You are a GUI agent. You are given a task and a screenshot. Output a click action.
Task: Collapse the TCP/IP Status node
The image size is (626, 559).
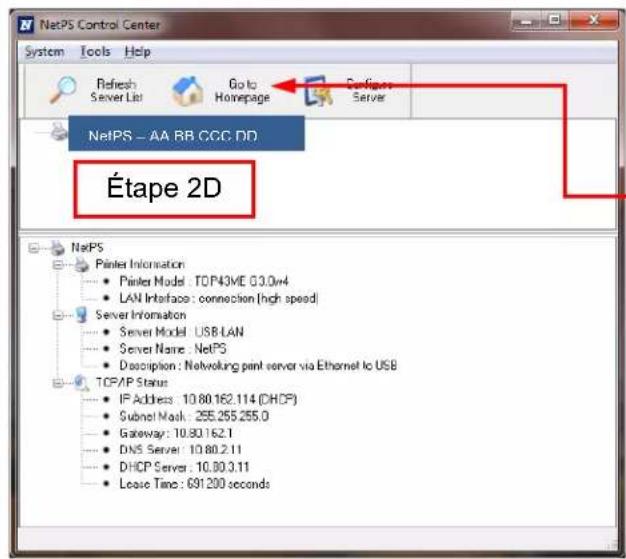tap(58, 383)
